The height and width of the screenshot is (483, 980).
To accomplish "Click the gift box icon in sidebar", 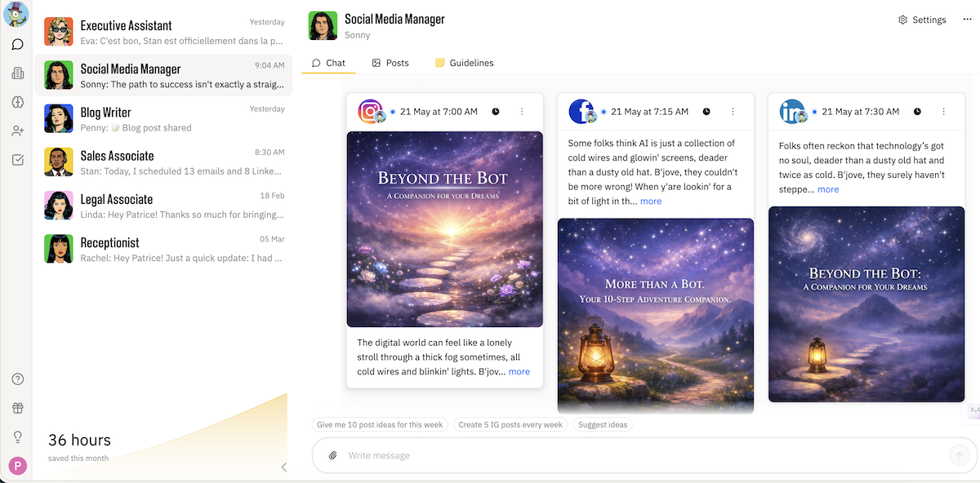I will point(17,408).
